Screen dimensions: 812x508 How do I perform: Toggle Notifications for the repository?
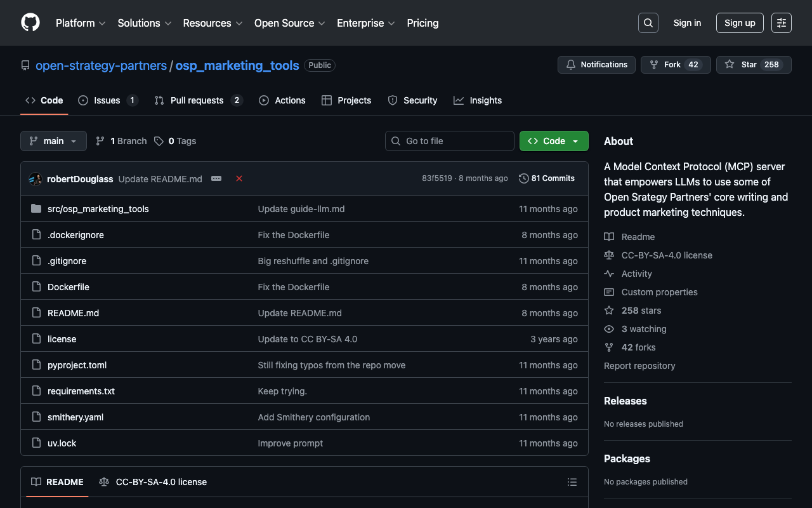pyautogui.click(x=596, y=65)
